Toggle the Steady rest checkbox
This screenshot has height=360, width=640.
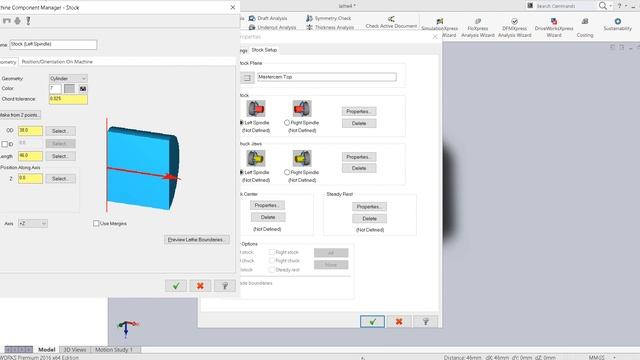click(x=271, y=269)
